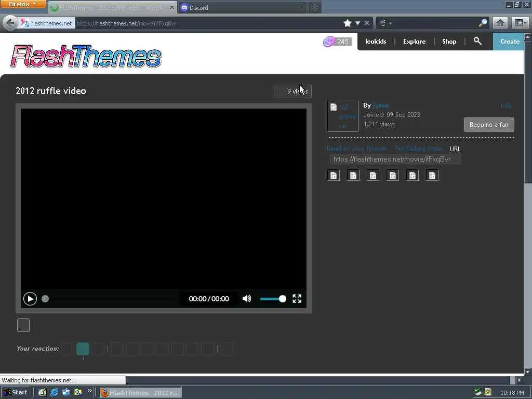Click the first quick launch icon
532x399 pixels.
42,392
